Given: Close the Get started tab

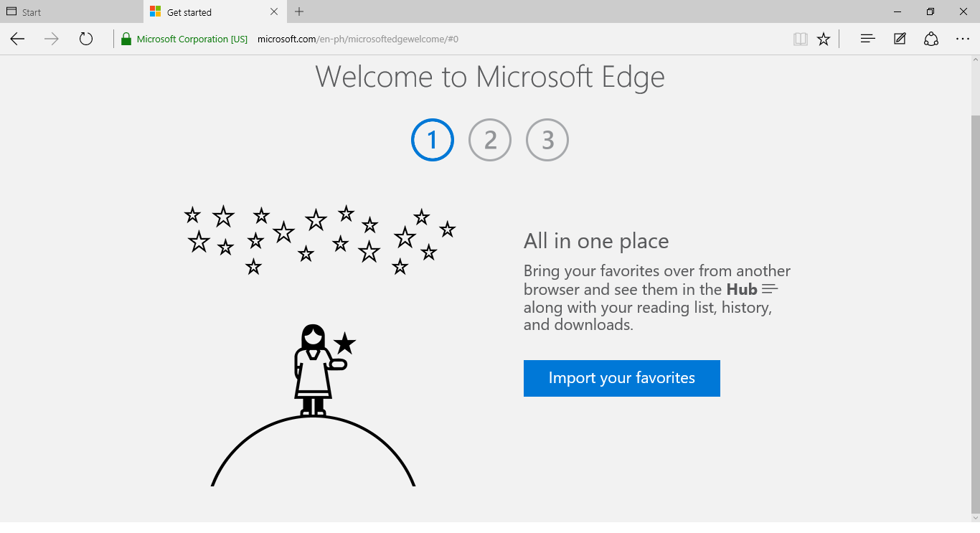Looking at the screenshot, I should 274,12.
